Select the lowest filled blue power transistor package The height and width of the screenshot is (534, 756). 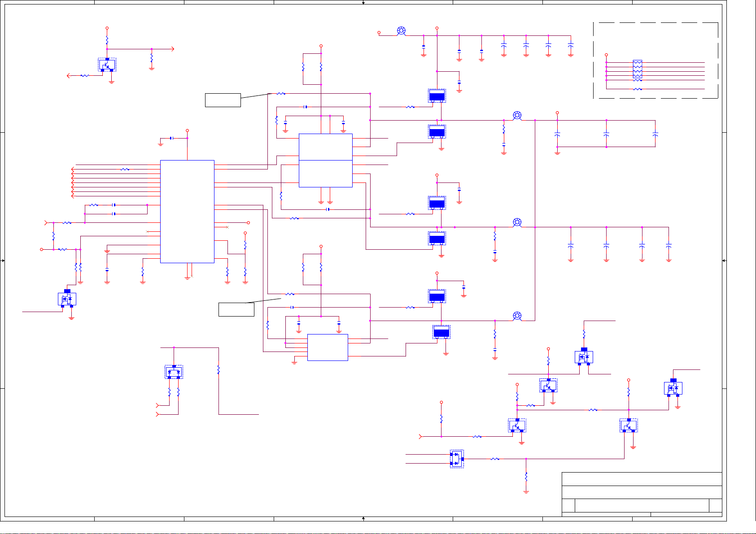[x=441, y=332]
